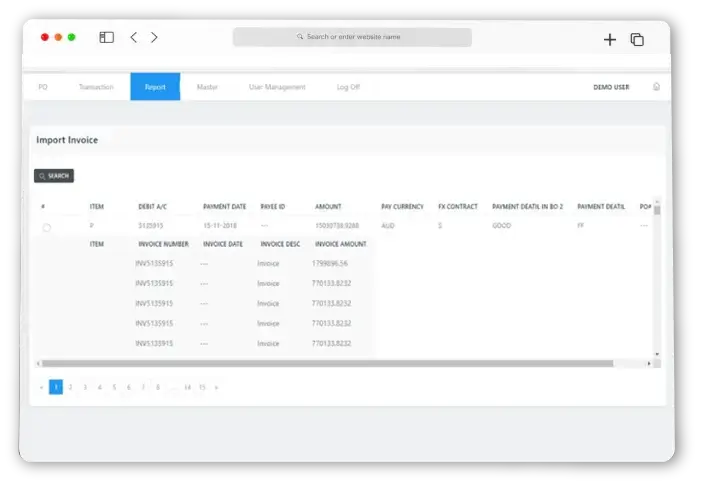The height and width of the screenshot is (485, 701).
Task: Click the horizontal scrollbar under the table
Action: click(x=330, y=364)
